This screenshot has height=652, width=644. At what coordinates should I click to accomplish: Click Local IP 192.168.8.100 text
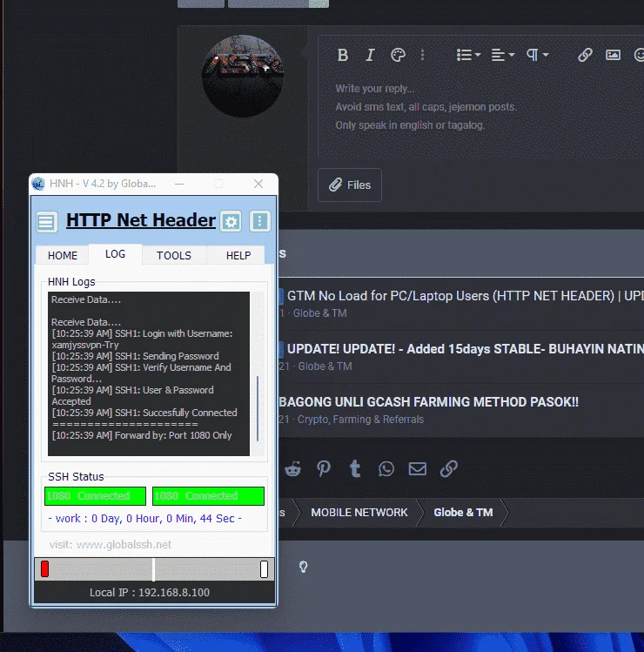150,592
